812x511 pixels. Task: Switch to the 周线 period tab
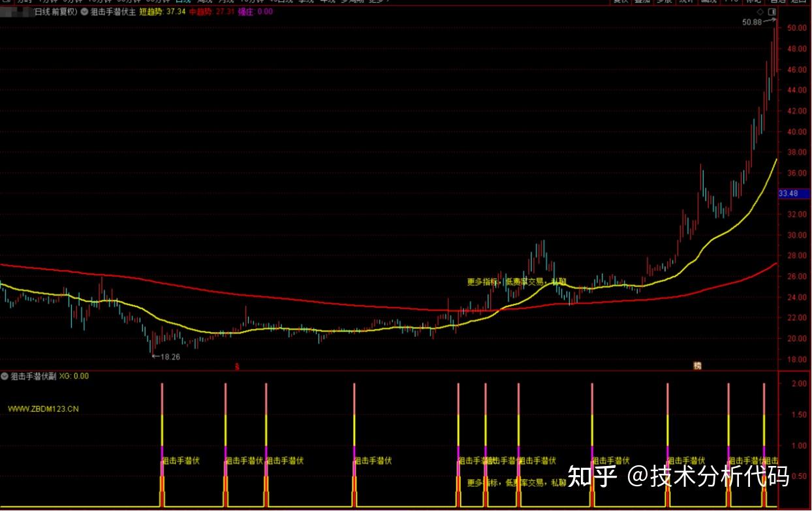[x=206, y=1]
